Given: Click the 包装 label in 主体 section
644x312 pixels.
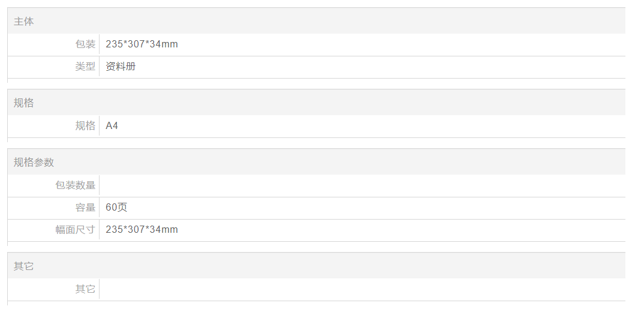Looking at the screenshot, I should pos(85,44).
